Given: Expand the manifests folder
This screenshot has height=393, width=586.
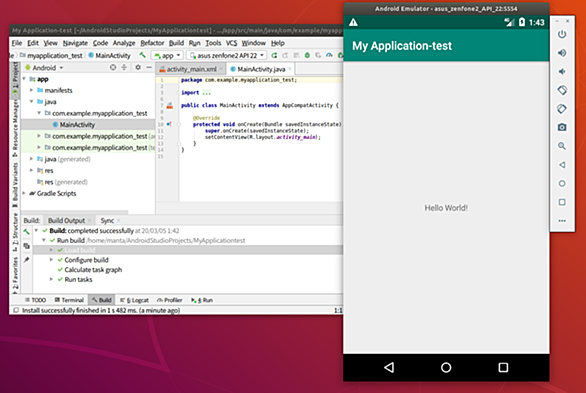Looking at the screenshot, I should click(x=32, y=90).
